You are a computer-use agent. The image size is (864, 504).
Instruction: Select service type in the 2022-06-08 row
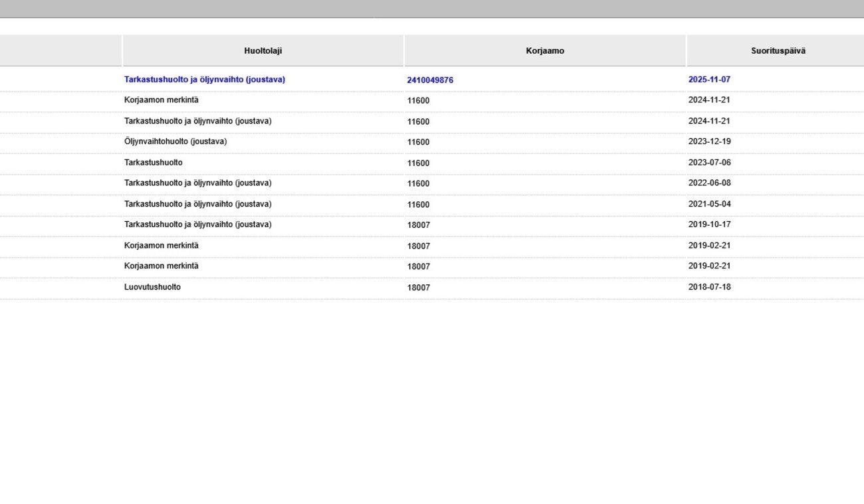tap(197, 183)
